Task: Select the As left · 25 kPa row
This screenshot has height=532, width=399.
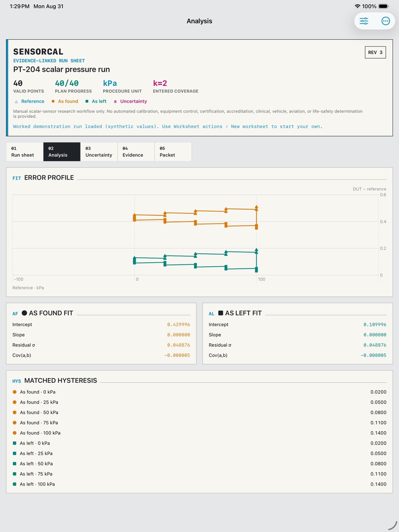Action: click(199, 453)
